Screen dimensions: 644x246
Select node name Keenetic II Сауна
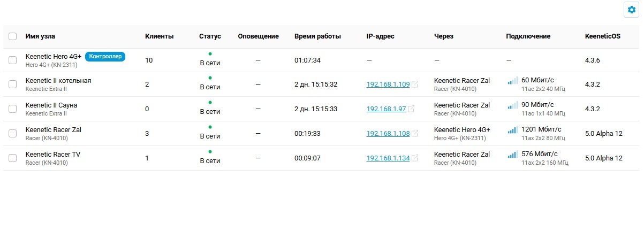pos(51,105)
